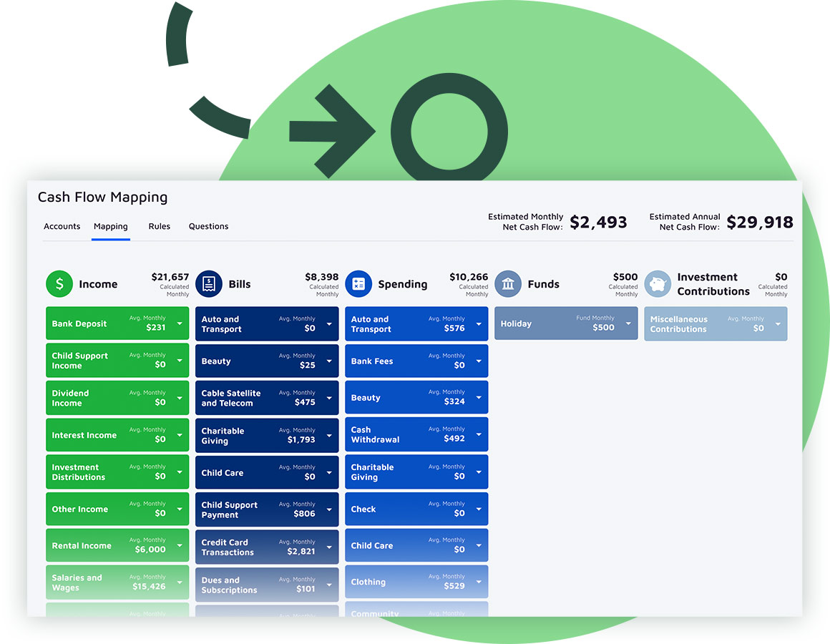Click the Funds total $500 in header

(625, 277)
